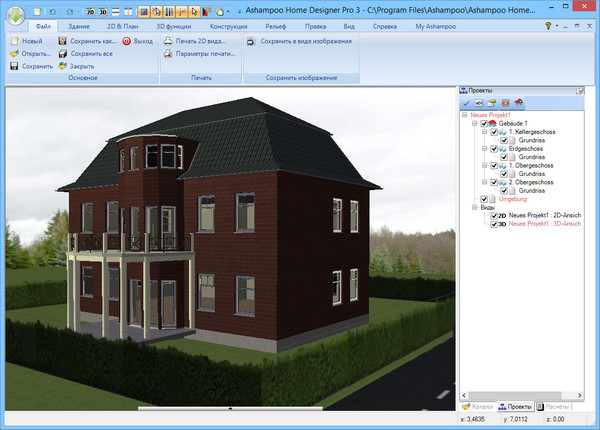
Task: Click the green Ashampoo application orb button
Action: click(x=18, y=17)
